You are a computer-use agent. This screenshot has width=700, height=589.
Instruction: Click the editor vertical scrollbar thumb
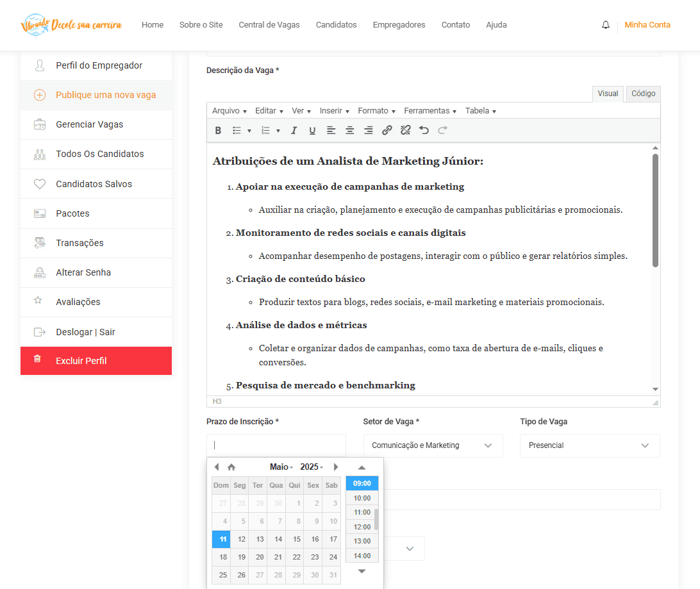tap(655, 211)
